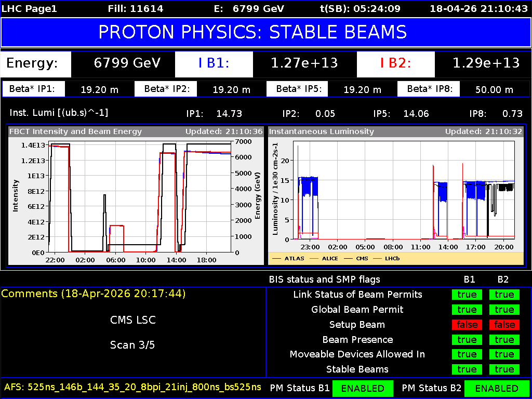Click the AFS filling scheme text
Image resolution: width=532 pixels, height=399 pixels.
pos(133,387)
